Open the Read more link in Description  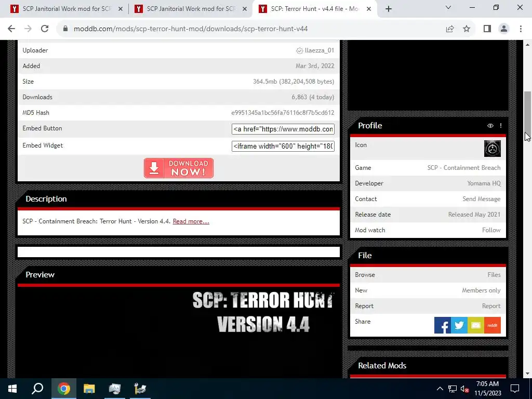(x=191, y=221)
